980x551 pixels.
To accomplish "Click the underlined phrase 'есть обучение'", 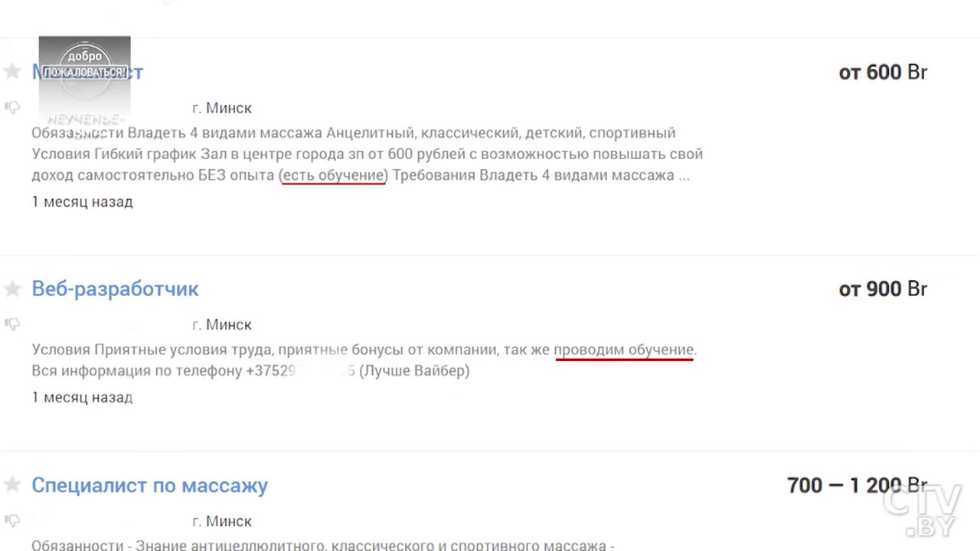I will click(333, 175).
